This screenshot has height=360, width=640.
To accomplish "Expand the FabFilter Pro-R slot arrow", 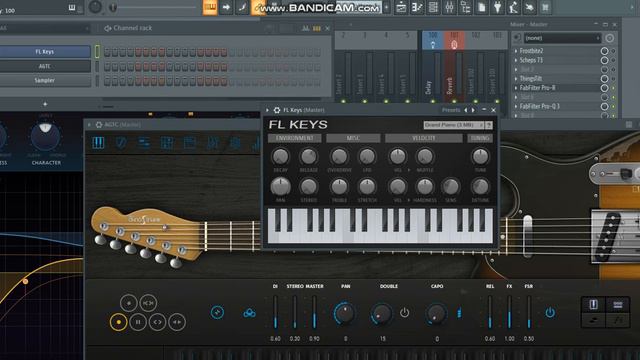I will (516, 88).
